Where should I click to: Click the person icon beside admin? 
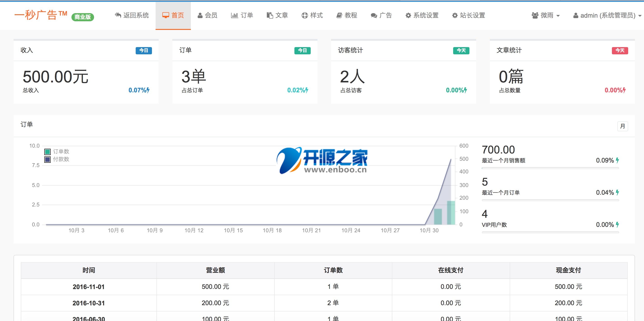pos(576,16)
